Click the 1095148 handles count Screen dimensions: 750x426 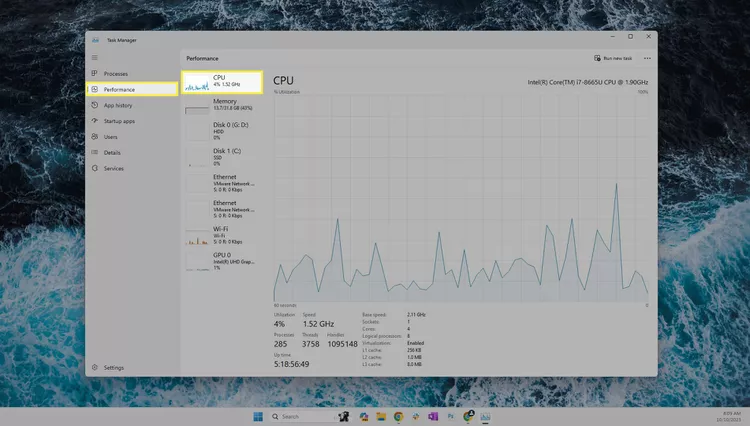[x=342, y=344]
